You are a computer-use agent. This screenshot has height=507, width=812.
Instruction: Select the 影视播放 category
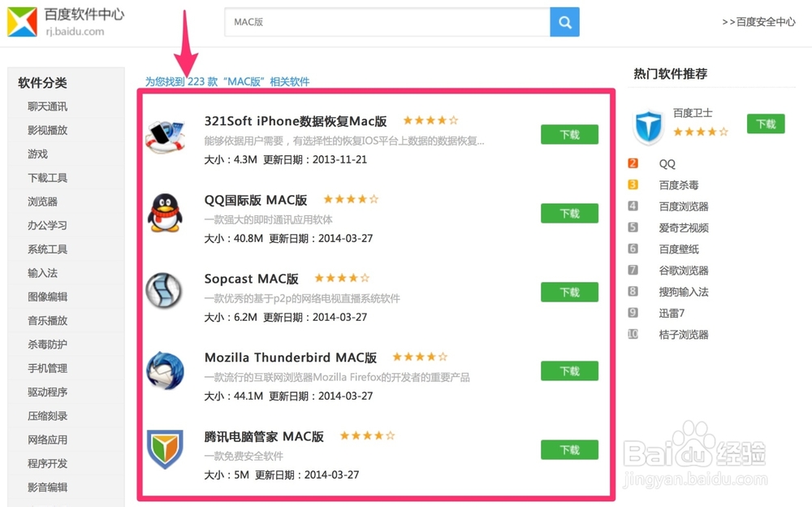click(48, 130)
